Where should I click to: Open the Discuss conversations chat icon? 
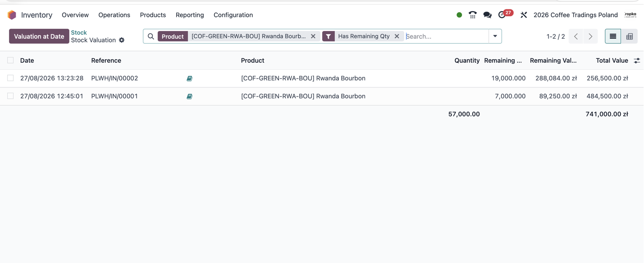click(488, 15)
